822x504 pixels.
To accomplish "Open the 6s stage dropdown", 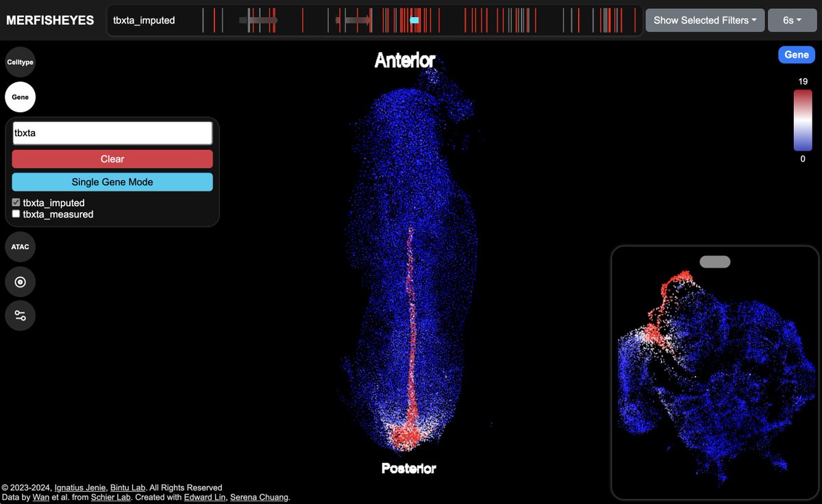I will pos(793,21).
